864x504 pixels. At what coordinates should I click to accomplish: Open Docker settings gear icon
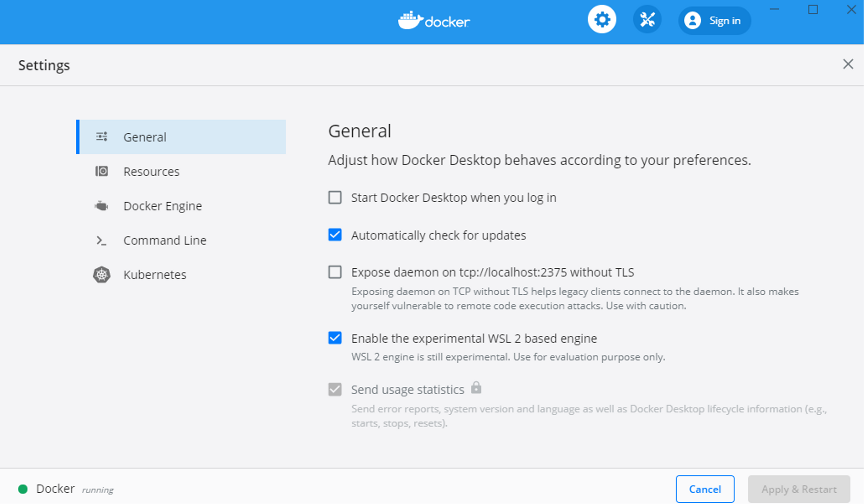click(601, 20)
